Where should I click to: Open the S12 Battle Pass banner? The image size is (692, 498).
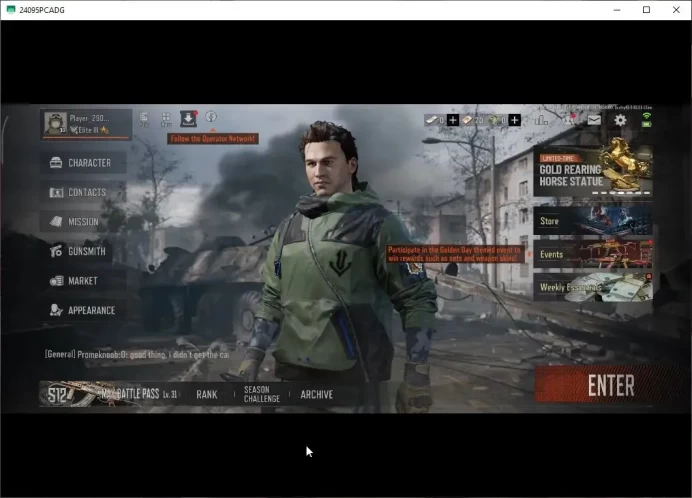[x=110, y=394]
